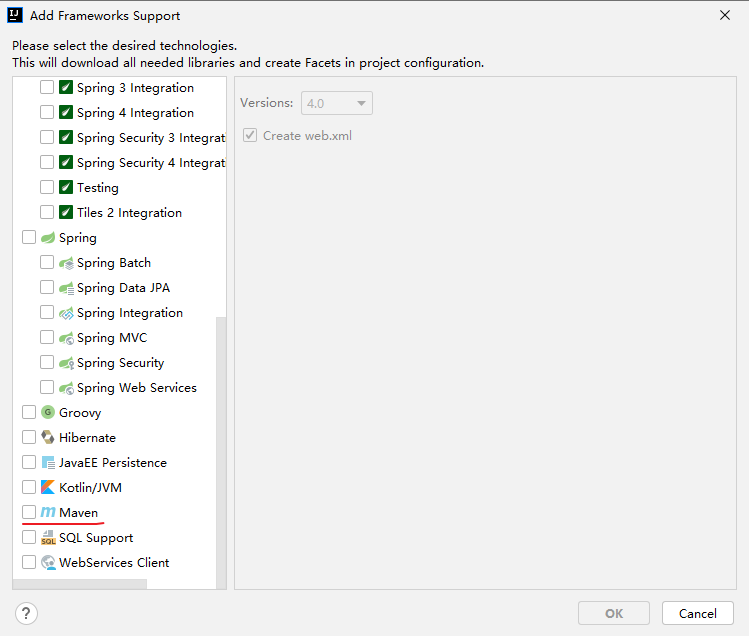Open help with the question mark button
This screenshot has height=636, width=749.
(x=26, y=613)
